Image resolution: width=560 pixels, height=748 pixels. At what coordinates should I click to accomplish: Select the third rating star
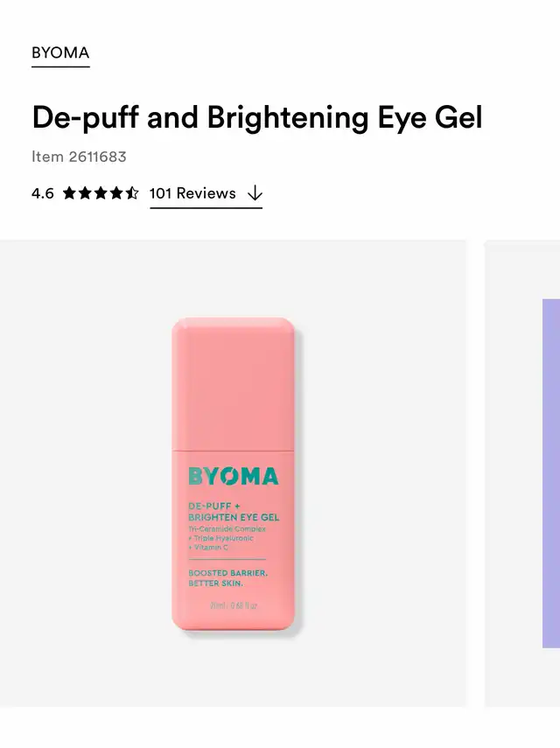pyautogui.click(x=101, y=193)
